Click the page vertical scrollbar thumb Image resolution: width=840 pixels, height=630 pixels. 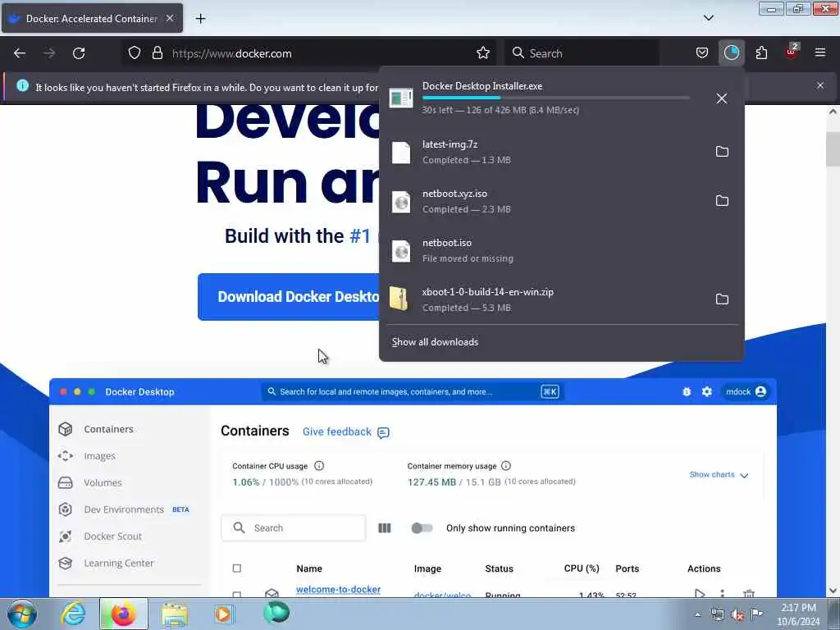(833, 149)
